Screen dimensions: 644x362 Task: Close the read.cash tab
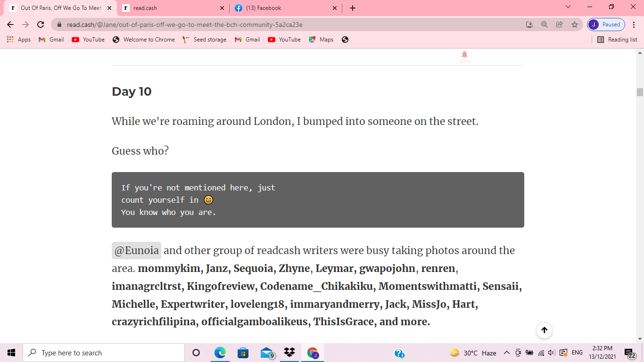222,8
